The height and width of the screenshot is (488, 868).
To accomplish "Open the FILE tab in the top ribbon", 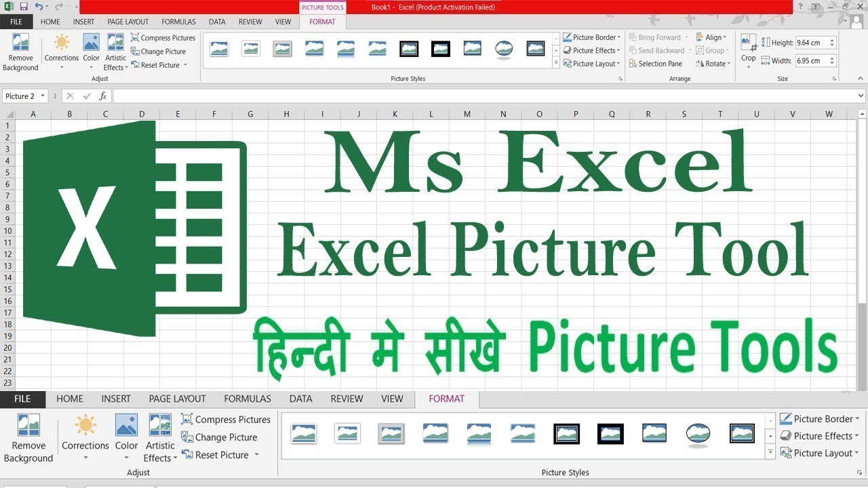I will click(16, 22).
